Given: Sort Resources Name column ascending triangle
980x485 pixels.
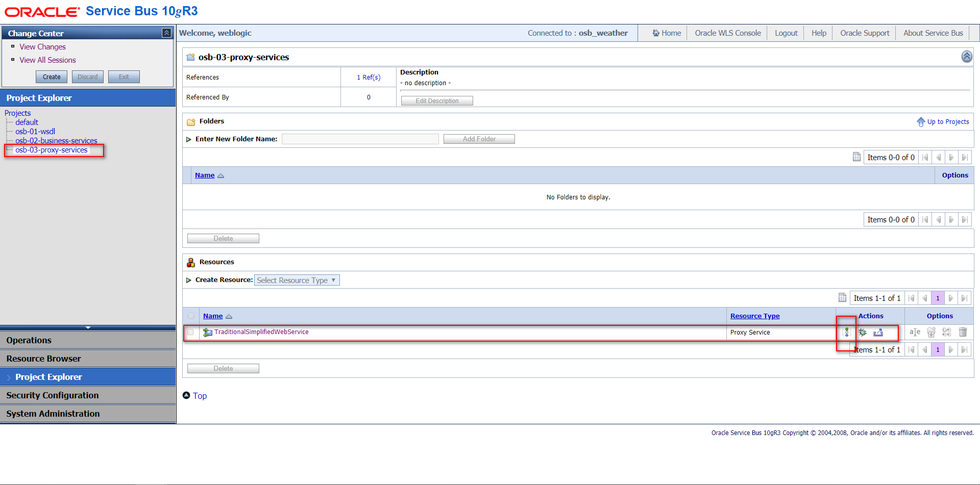Looking at the screenshot, I should click(x=229, y=317).
